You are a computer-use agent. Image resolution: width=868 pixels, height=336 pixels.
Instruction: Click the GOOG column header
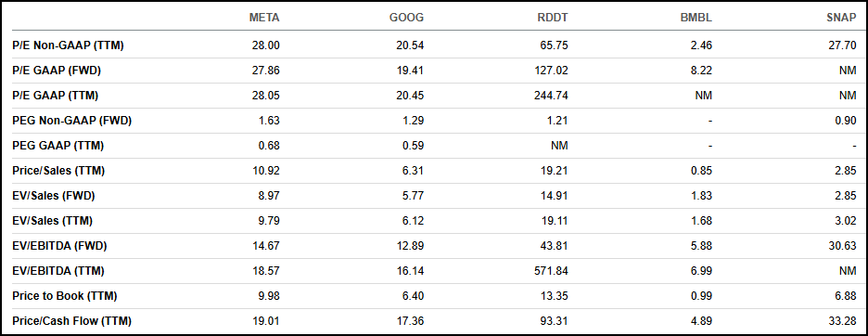pyautogui.click(x=406, y=18)
